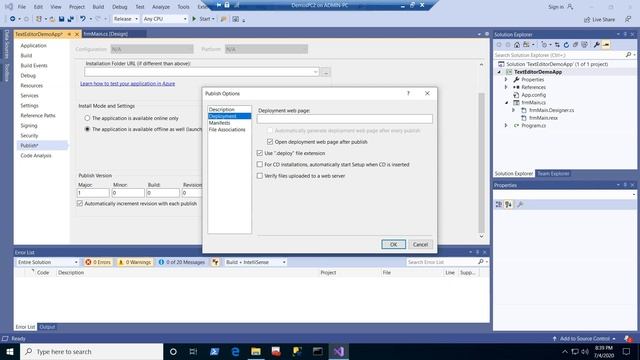Viewport: 640px width, 360px height.
Task: Click Sync with Active Document icon
Action: click(x=557, y=45)
